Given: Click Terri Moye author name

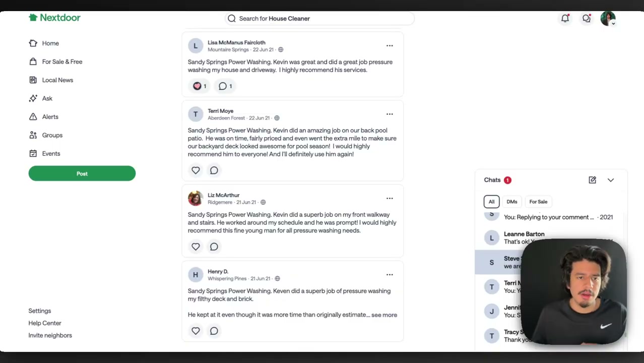Looking at the screenshot, I should 220,111.
